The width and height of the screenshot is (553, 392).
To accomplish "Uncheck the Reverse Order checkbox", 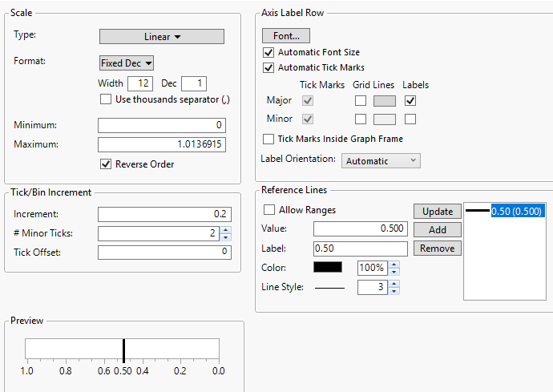I will pyautogui.click(x=106, y=164).
